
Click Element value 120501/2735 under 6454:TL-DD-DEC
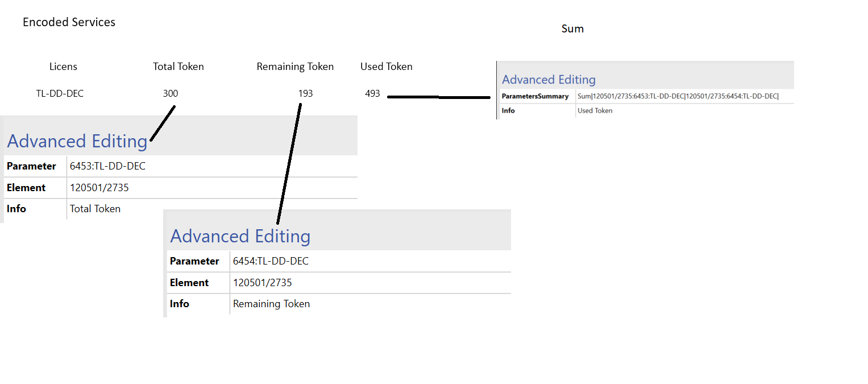(263, 283)
